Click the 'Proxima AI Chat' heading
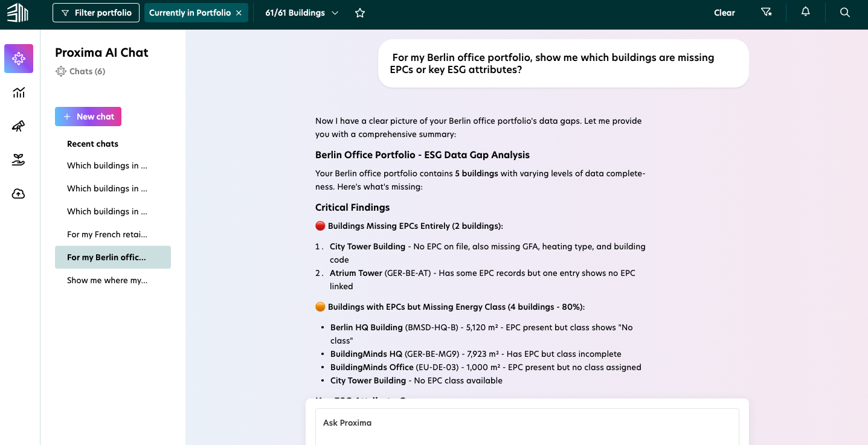Image resolution: width=868 pixels, height=445 pixels. pyautogui.click(x=101, y=53)
